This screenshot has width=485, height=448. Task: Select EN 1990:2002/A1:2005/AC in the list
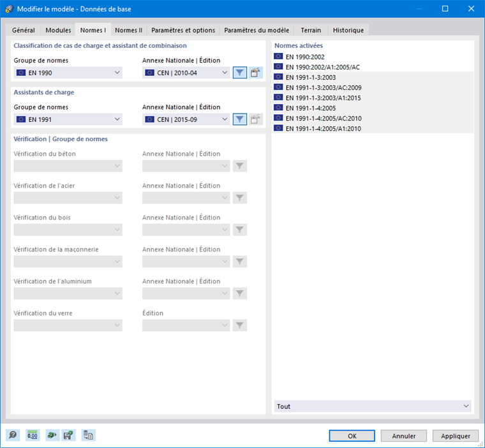(x=373, y=67)
